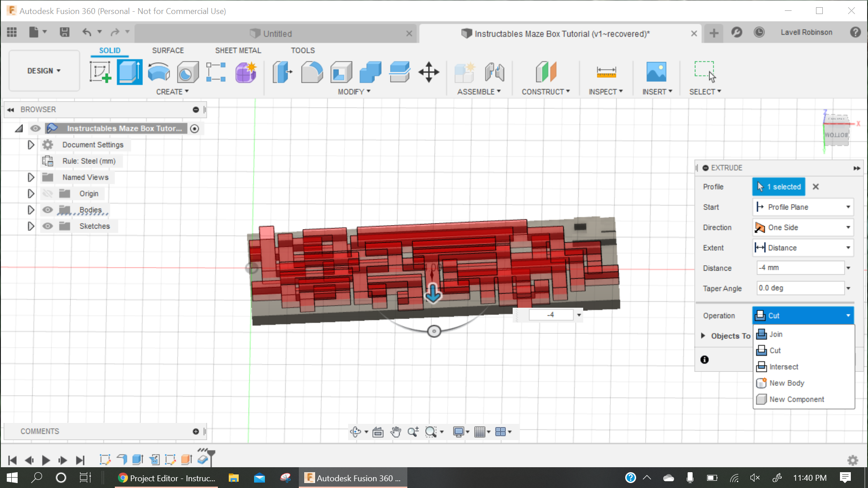Click the timeline playhead marker

(x=211, y=457)
